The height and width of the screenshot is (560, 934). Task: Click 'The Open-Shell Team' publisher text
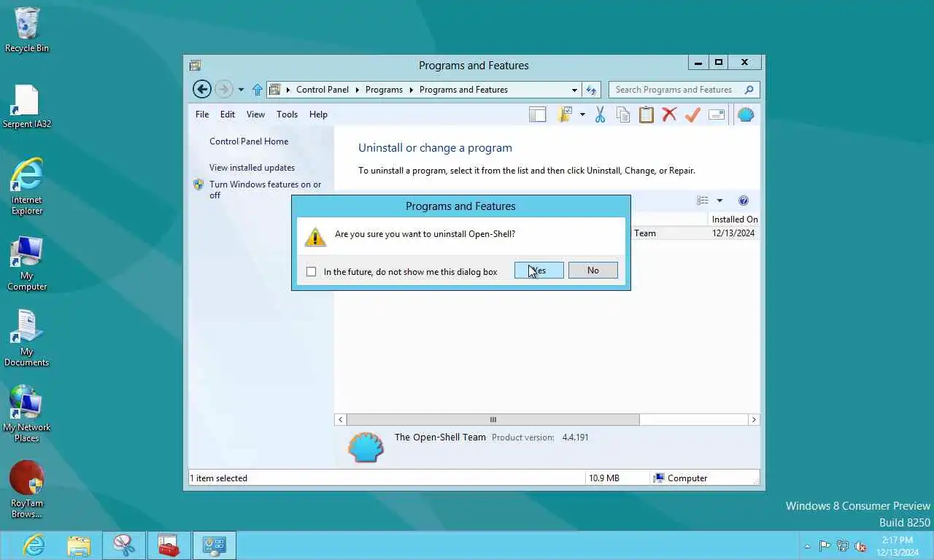click(x=440, y=437)
